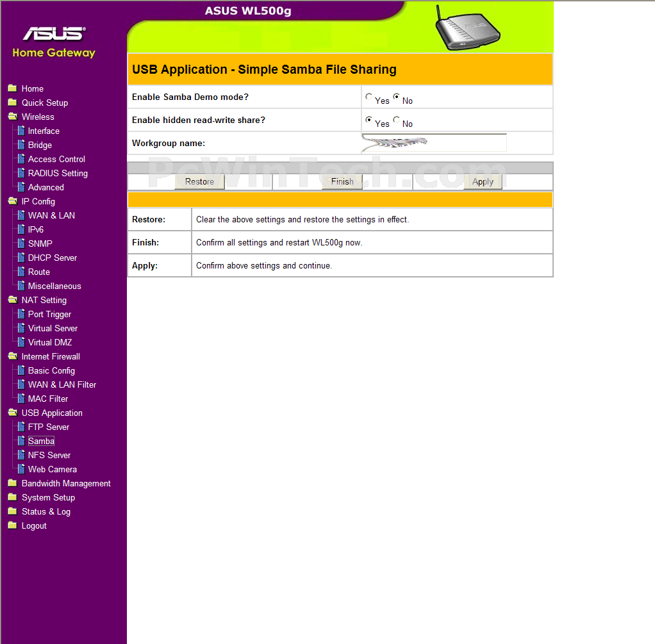
Task: Click the page icon next to NFS Server
Action: pyautogui.click(x=21, y=455)
